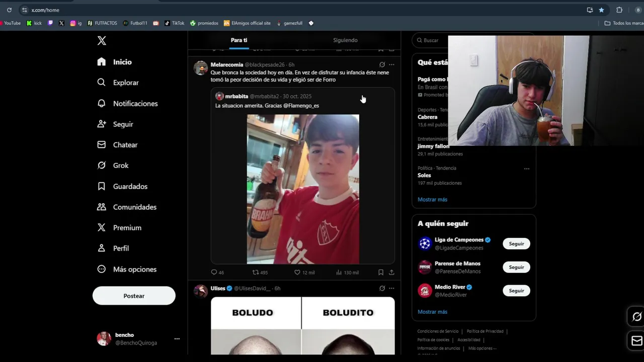644x362 pixels.
Task: Open the Twitch bookmark icon
Action: 50,23
